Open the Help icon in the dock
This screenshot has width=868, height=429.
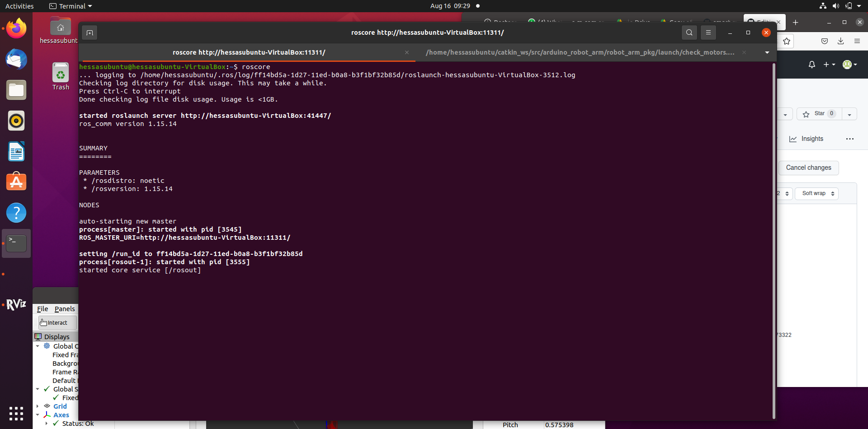pos(16,213)
